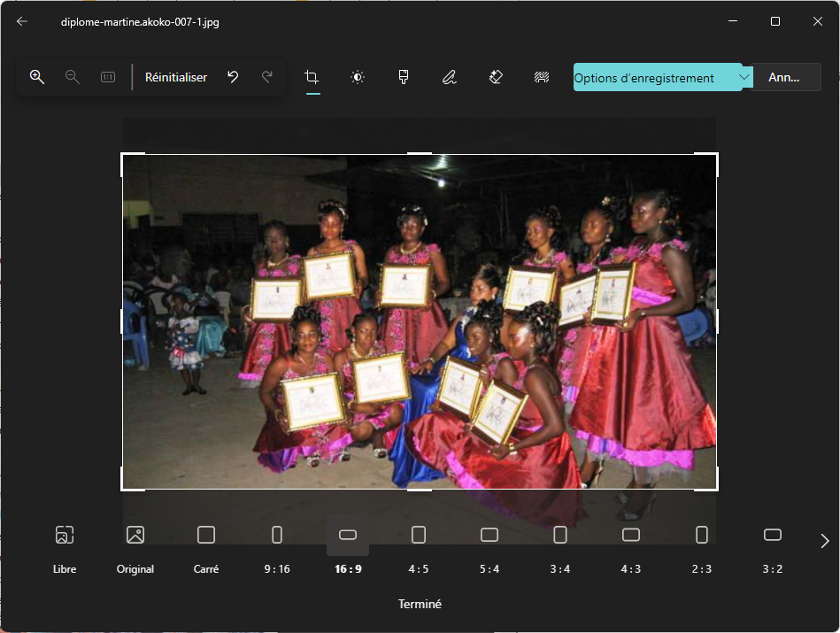Expand the Options d'enregistrement dropdown arrow

pos(744,77)
